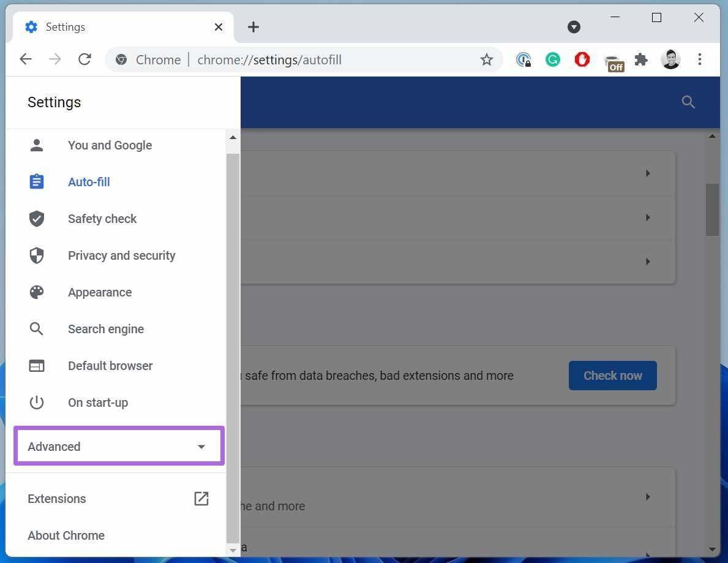
Task: Click the tab search dropdown circle
Action: [574, 27]
